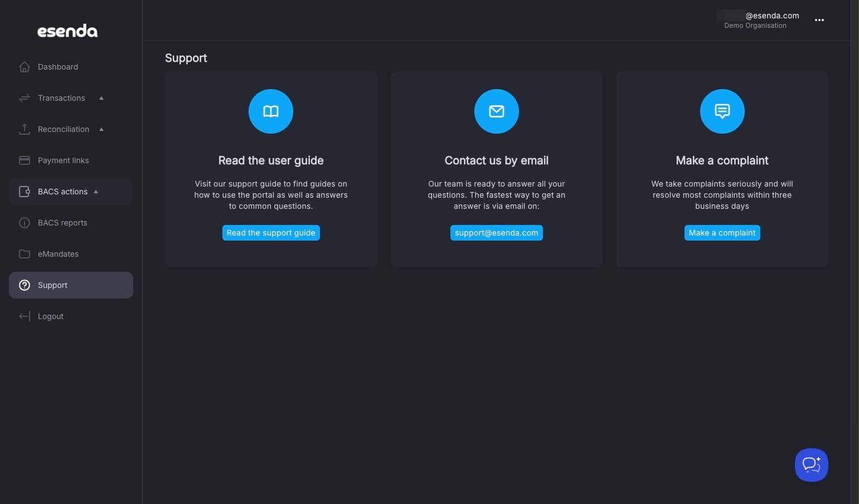
Task: Expand the BACS actions submenu arrow
Action: [x=96, y=192]
